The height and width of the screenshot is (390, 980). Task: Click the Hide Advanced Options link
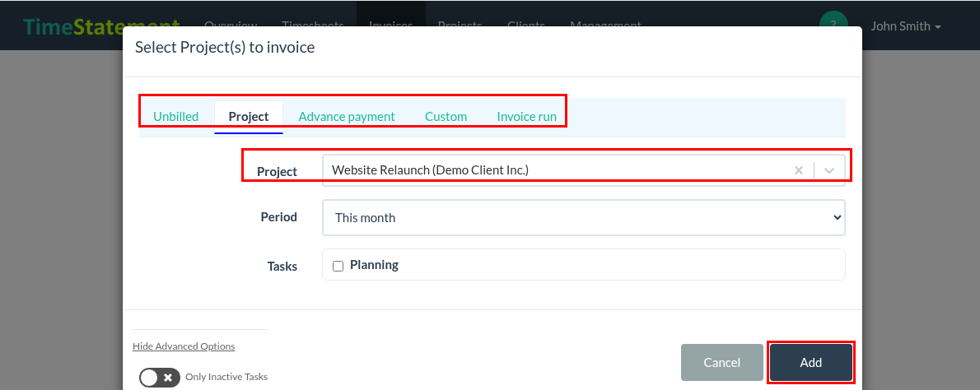pyautogui.click(x=184, y=346)
